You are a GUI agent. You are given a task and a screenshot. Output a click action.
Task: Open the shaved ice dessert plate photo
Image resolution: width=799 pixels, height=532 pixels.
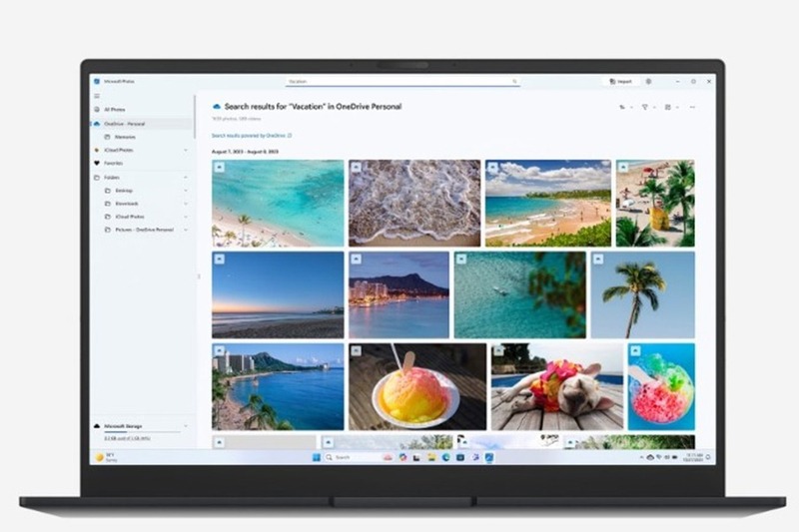pos(416,387)
